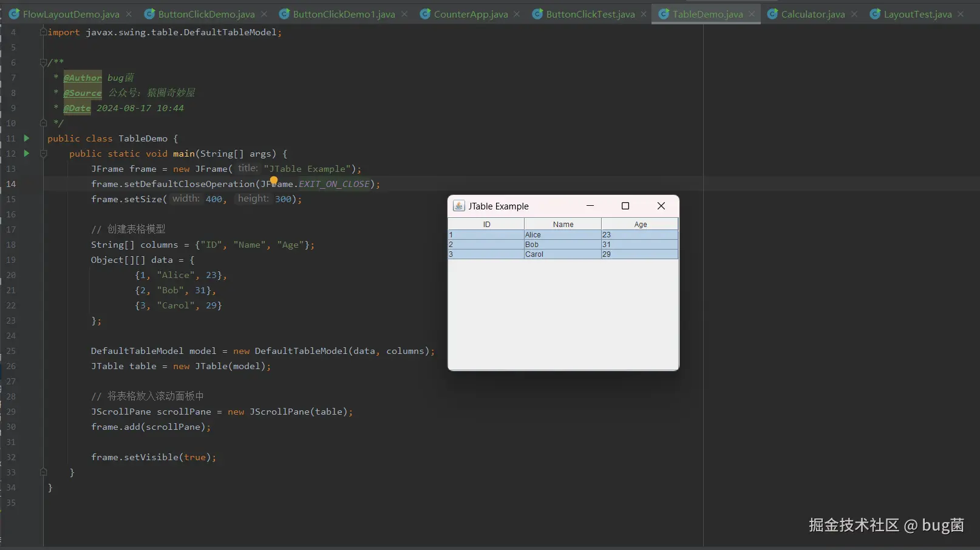Click run arrow beside class TableDemo

click(26, 138)
